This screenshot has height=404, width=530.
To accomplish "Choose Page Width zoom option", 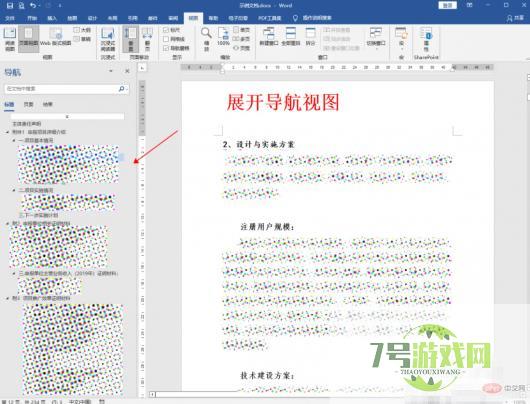I will [242, 48].
